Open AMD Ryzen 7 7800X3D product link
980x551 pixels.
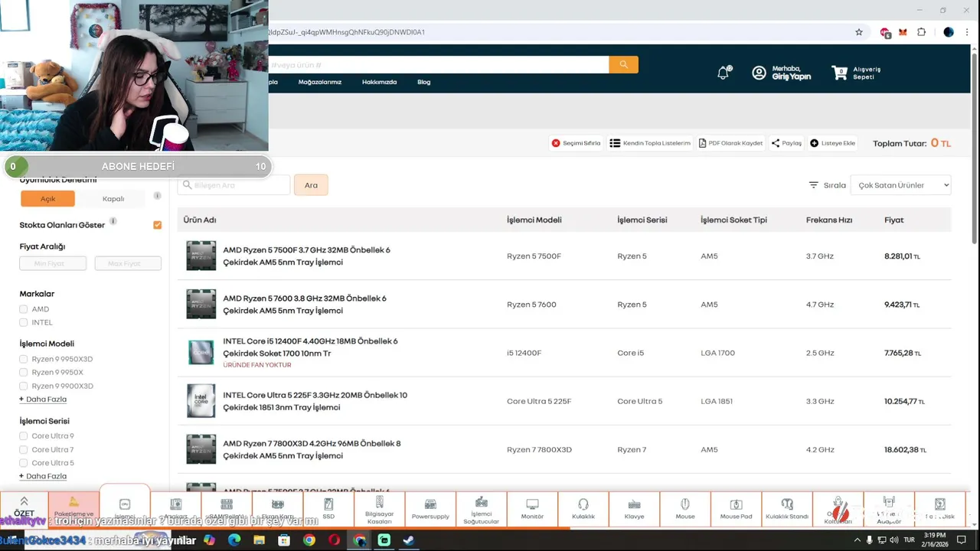312,449
